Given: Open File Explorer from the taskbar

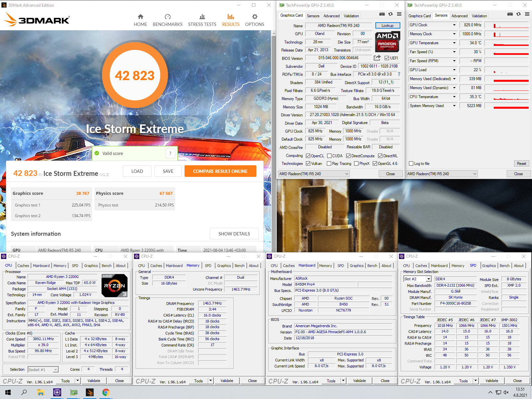Looking at the screenshot, I should (x=41, y=392).
